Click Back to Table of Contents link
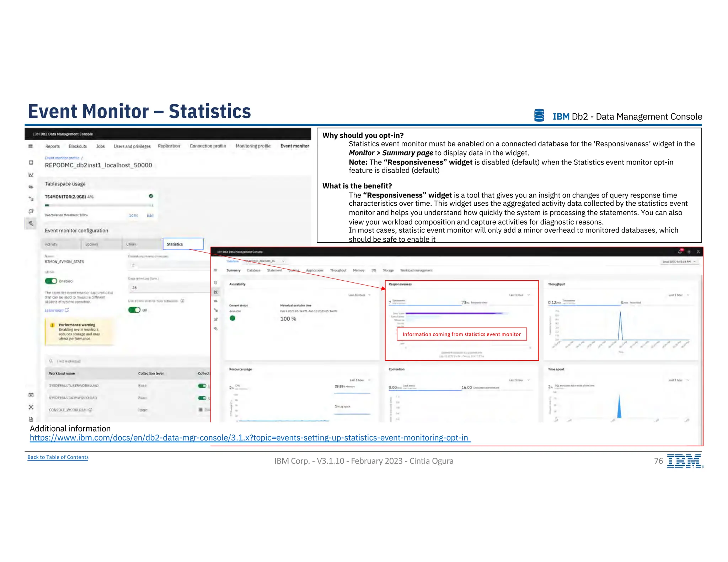Viewport: 728px width, 562px height. click(x=58, y=457)
